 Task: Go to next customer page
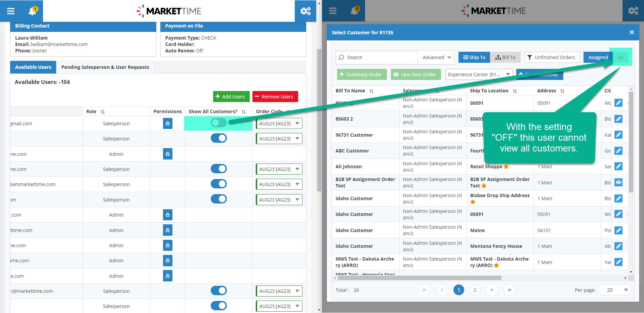(492, 290)
